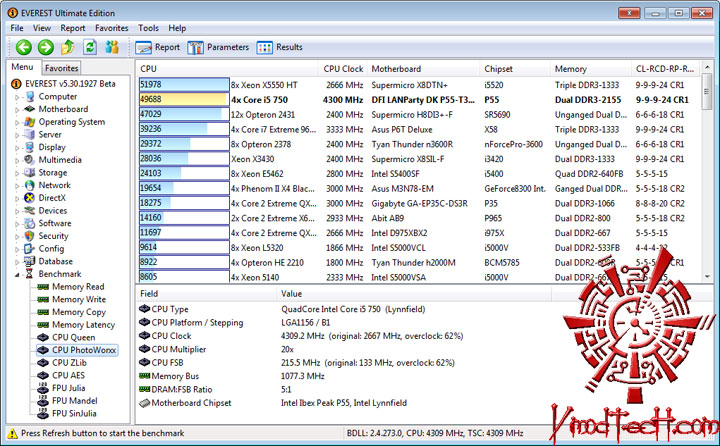Click the users icon in toolbar
The width and height of the screenshot is (720, 446).
click(x=112, y=47)
